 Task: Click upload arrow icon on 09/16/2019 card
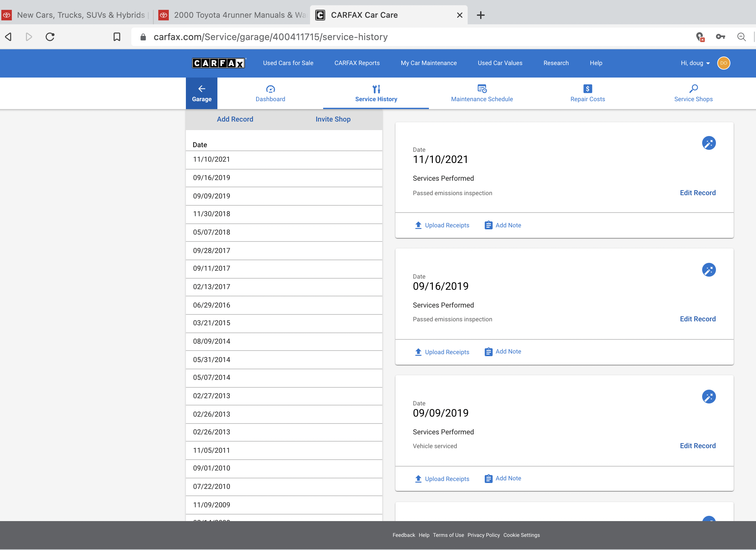(418, 352)
